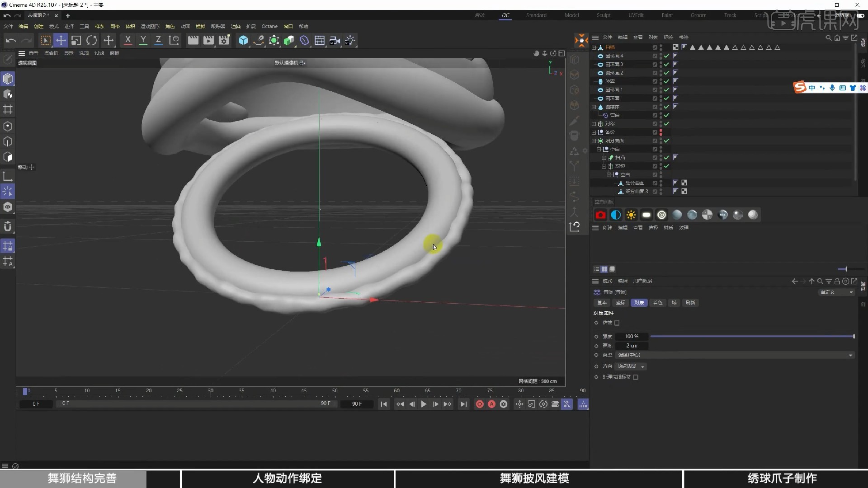Open the 文件 menu
This screenshot has height=488, width=868.
(8, 27)
